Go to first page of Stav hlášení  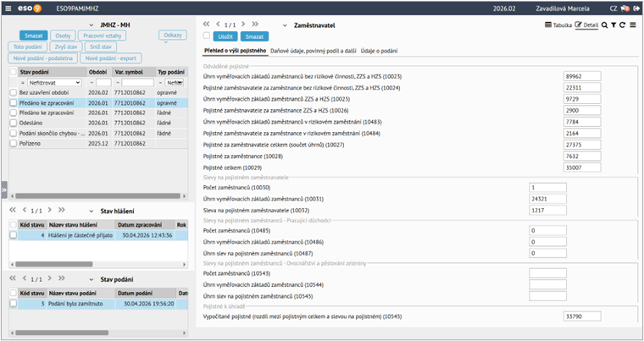(x=13, y=210)
